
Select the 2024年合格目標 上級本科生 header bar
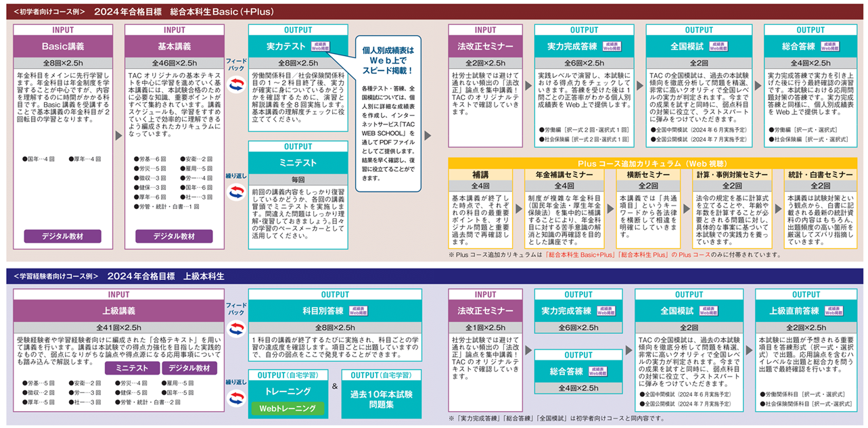[433, 277]
